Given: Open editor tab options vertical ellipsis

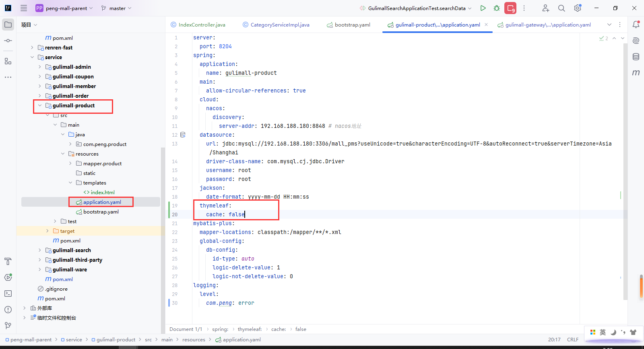Looking at the screenshot, I should click(x=620, y=25).
